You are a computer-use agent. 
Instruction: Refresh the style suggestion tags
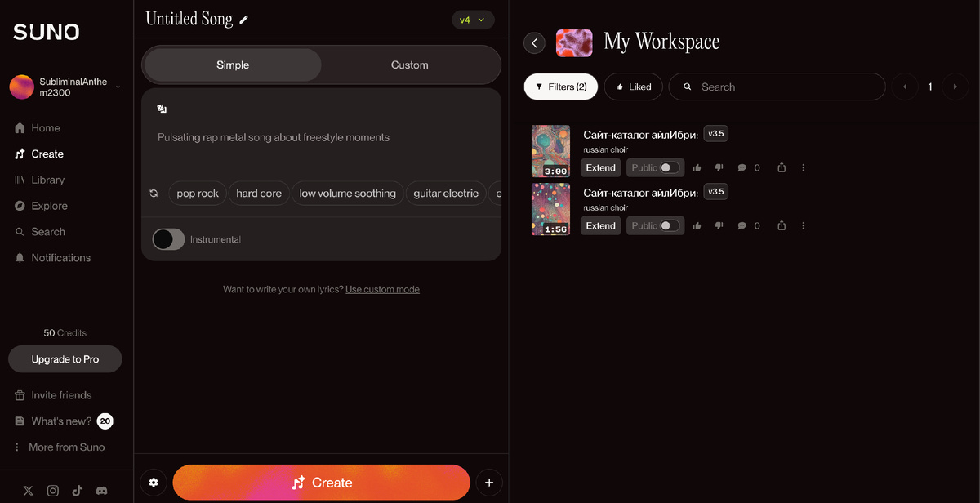click(154, 194)
